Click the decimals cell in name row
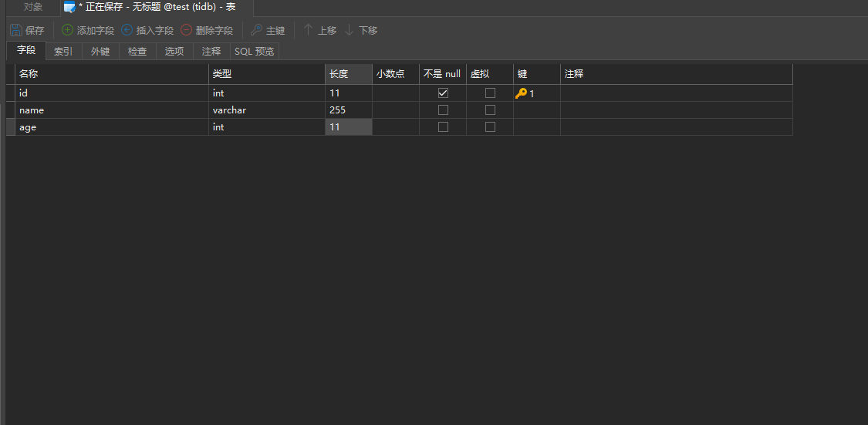Screen dimensions: 868x425 tap(396, 110)
